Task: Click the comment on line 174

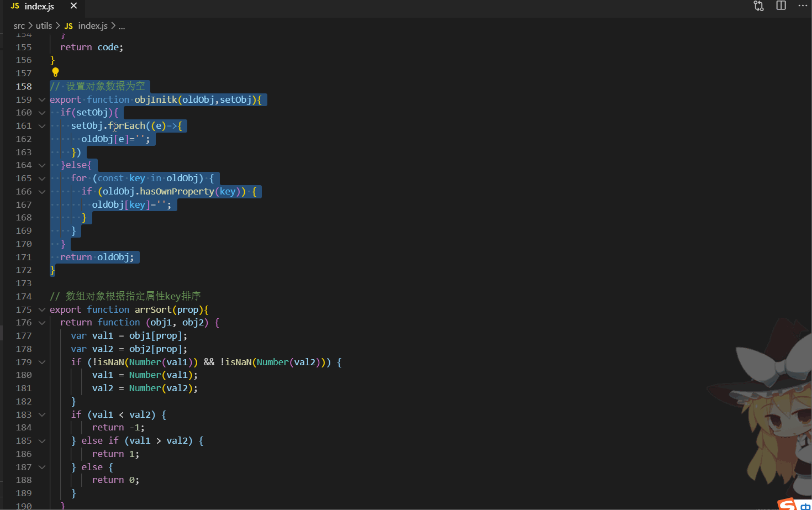Action: point(125,296)
